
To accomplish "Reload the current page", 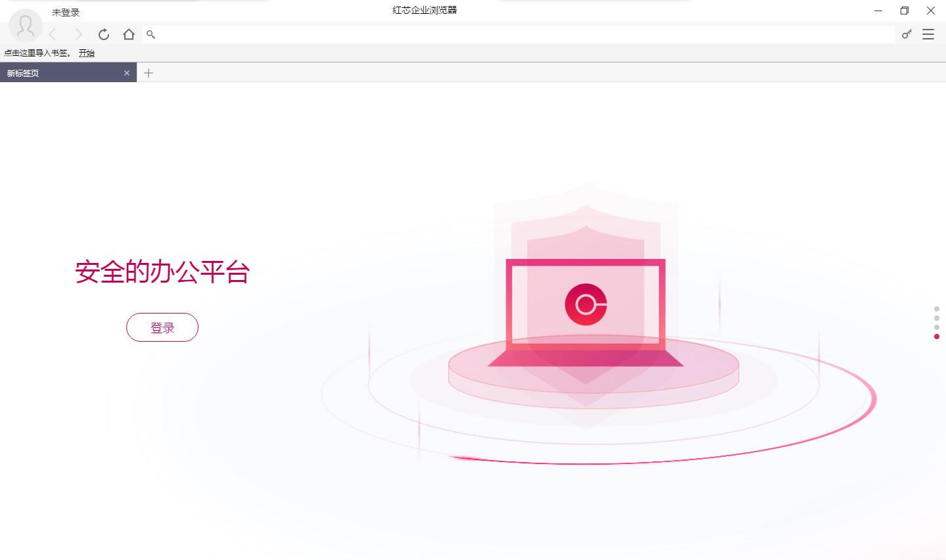I will coord(103,34).
